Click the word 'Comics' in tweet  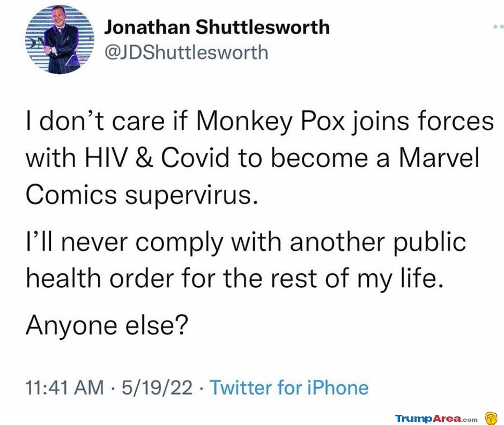click(71, 194)
